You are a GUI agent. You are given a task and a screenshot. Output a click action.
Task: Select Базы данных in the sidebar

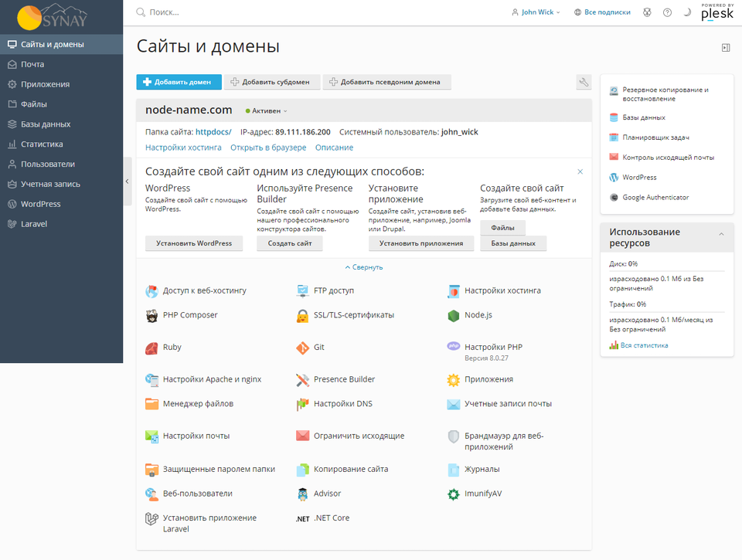click(x=62, y=124)
